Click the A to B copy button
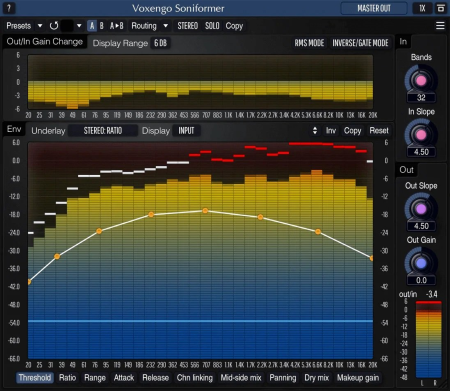This screenshot has width=450, height=391. 116,26
